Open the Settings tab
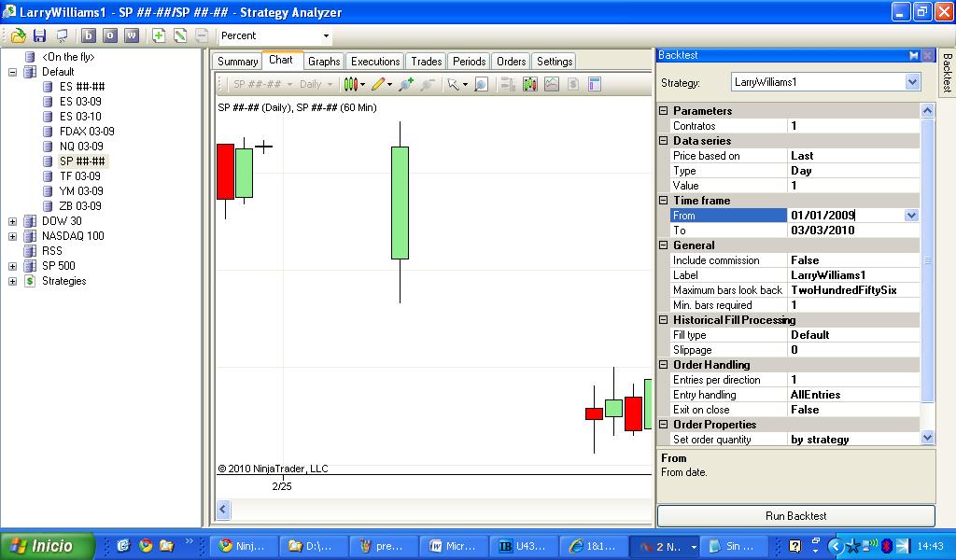The image size is (956, 560). tap(555, 62)
